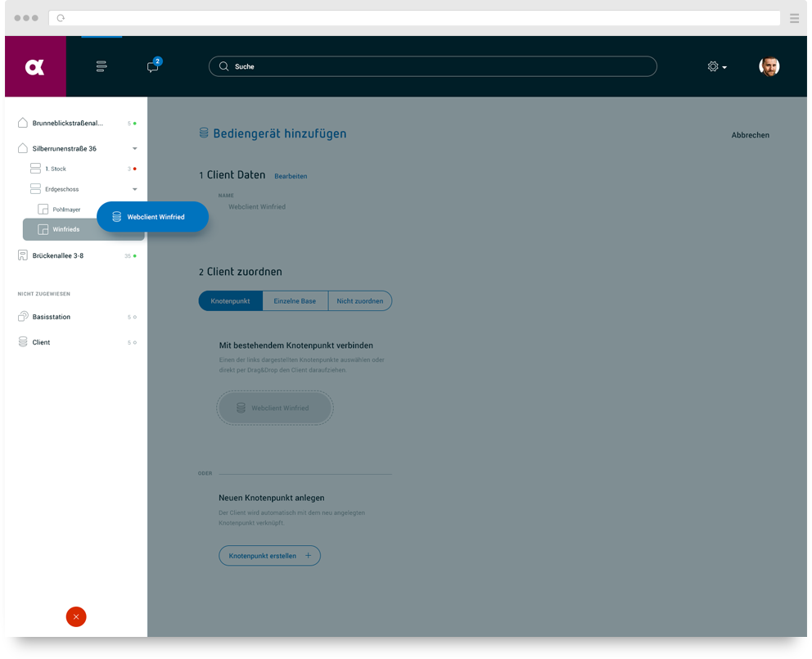Select the Pohlmayer room item
812x659 pixels.
click(x=66, y=210)
